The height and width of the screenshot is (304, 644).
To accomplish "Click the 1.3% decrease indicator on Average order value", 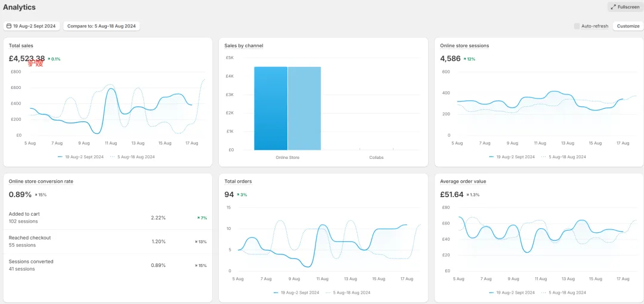I will [x=472, y=195].
